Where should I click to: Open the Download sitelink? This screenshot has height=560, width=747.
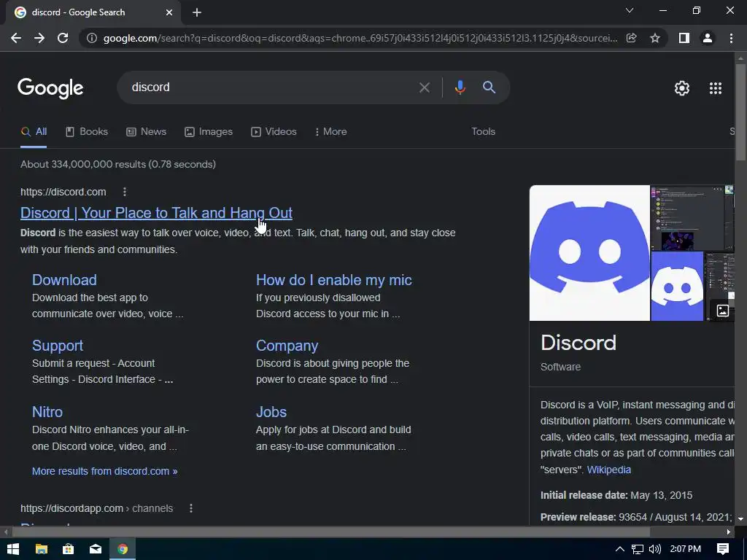pyautogui.click(x=64, y=280)
